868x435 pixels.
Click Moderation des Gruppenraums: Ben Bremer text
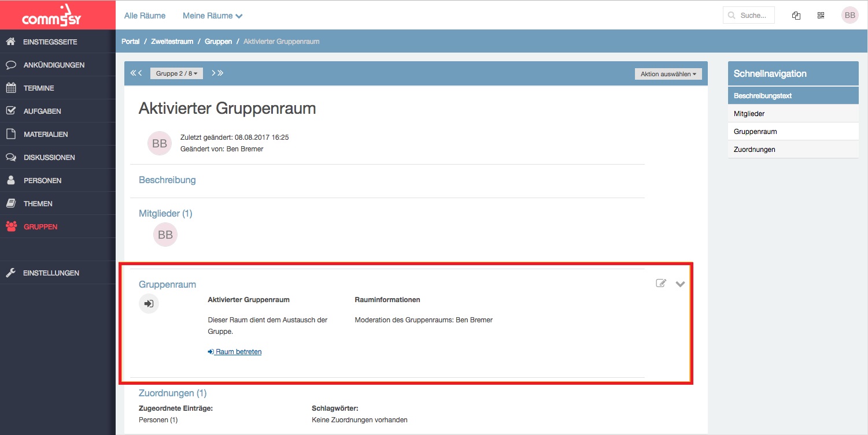[x=423, y=319]
